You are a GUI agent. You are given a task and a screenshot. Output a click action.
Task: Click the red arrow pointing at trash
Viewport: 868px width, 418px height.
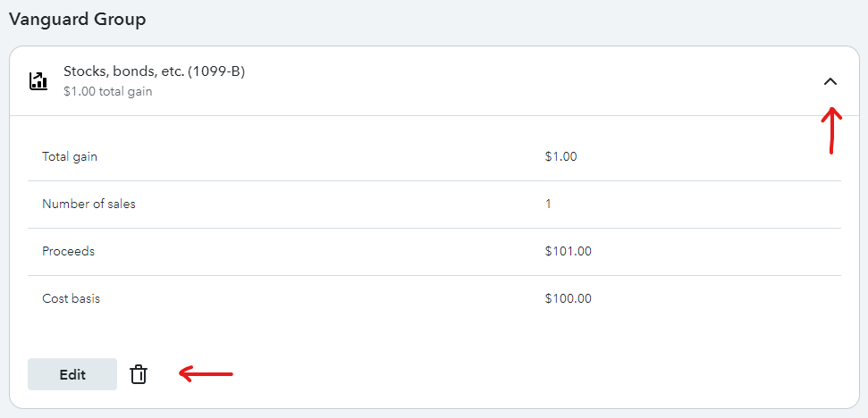206,374
